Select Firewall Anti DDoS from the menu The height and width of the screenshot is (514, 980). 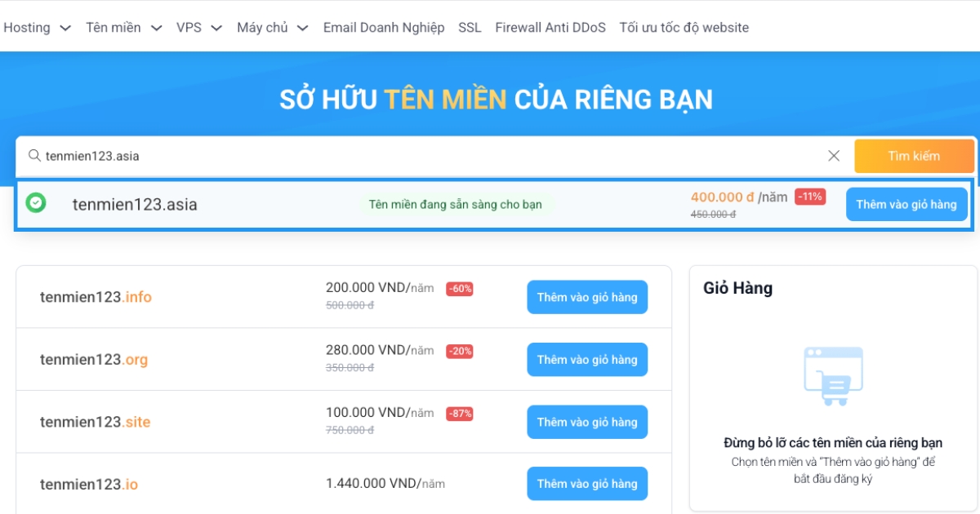coord(550,27)
